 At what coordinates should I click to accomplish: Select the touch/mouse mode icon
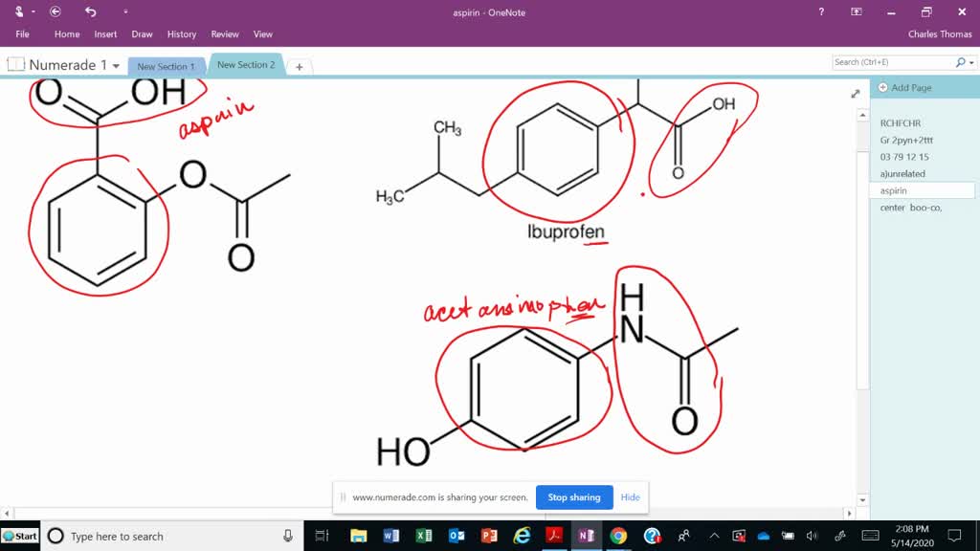[x=21, y=11]
